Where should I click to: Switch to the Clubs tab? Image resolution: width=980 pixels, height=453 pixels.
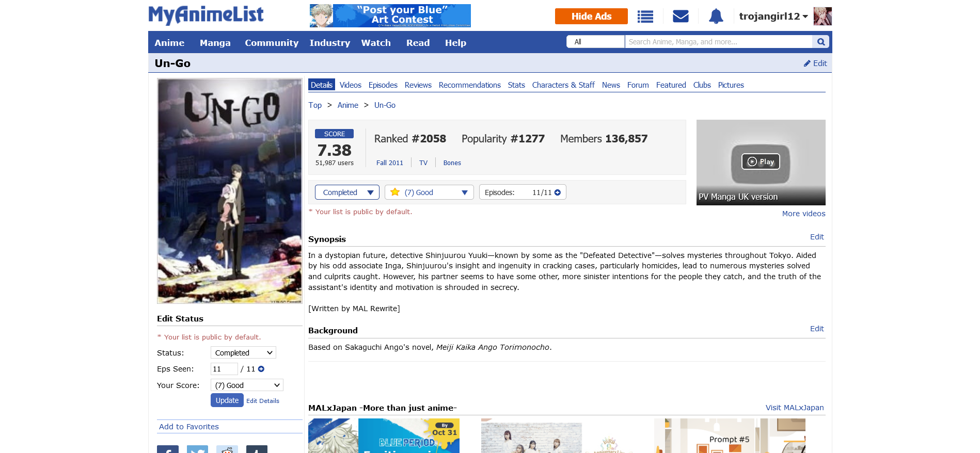click(702, 85)
